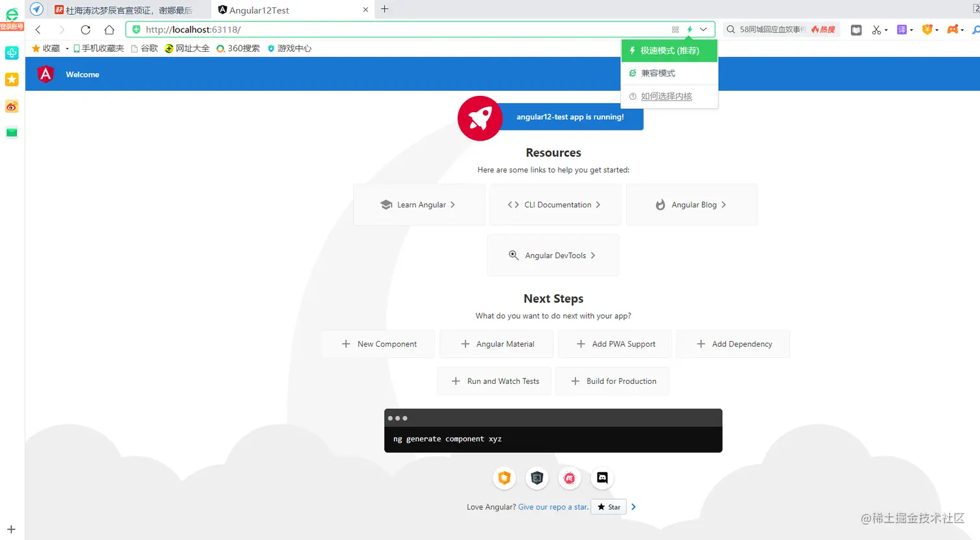Screen dimensions: 980x540
Task: Open 如何选择内核 help link
Action: 666,96
